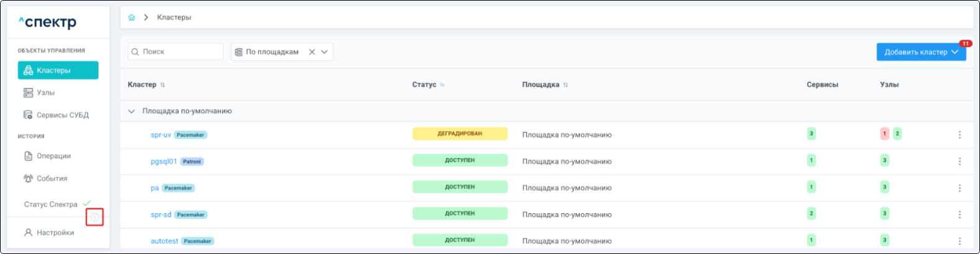The image size is (980, 254).
Task: Sort by the Статус column icon
Action: [x=442, y=85]
